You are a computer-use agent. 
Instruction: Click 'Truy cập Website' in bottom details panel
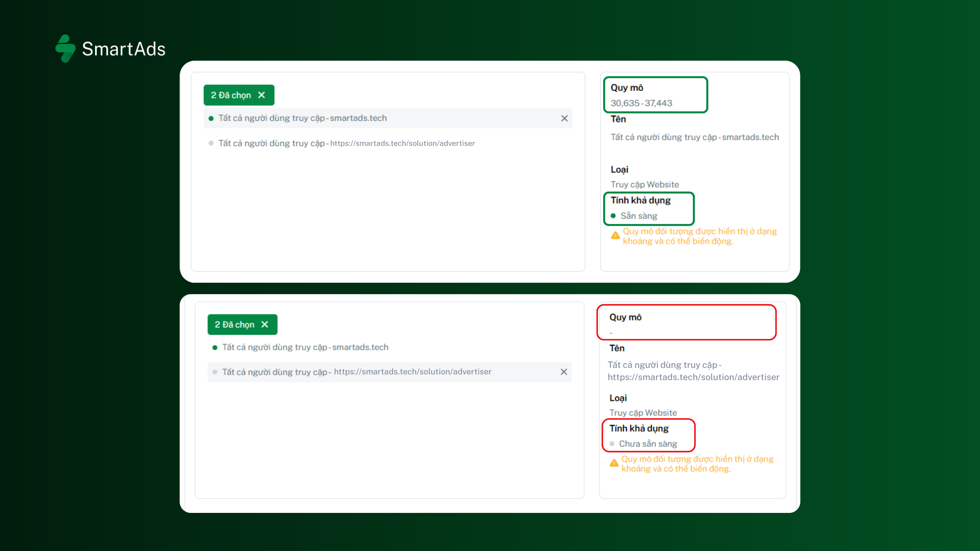(x=643, y=413)
